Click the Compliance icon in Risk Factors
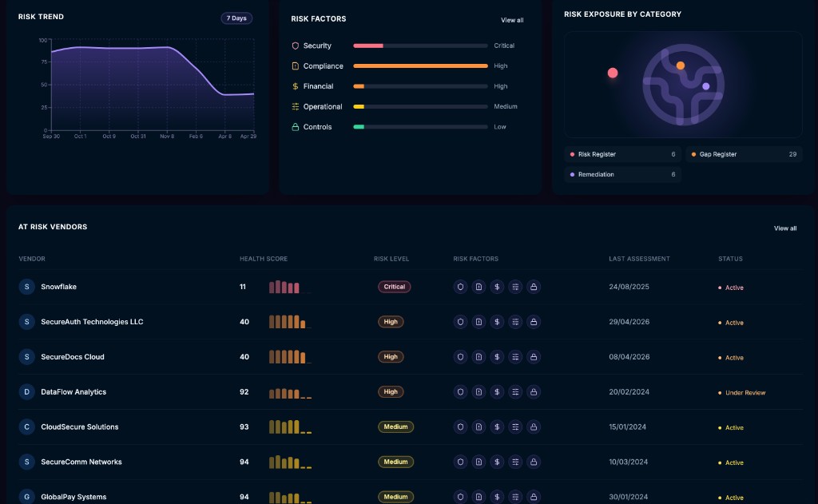The height and width of the screenshot is (504, 818). [x=296, y=66]
